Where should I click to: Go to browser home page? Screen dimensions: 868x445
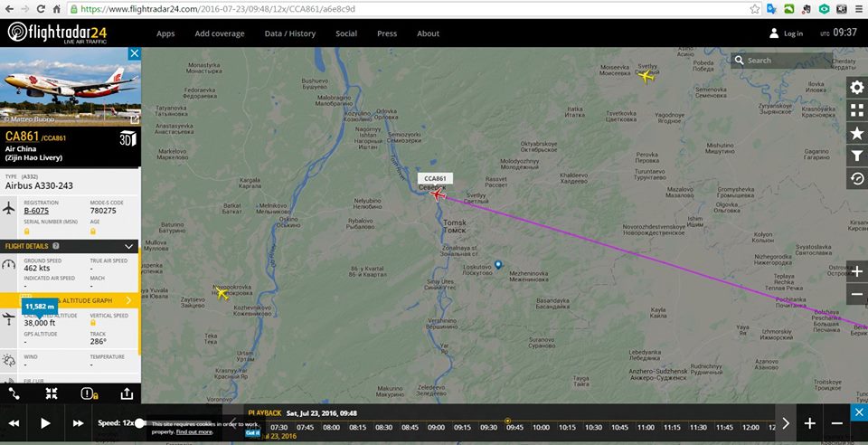coord(56,9)
